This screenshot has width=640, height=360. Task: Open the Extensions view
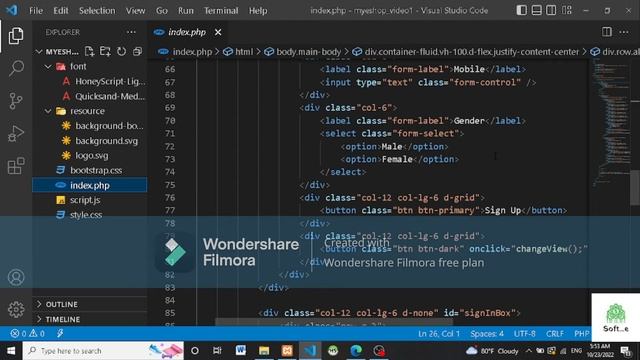(x=16, y=166)
